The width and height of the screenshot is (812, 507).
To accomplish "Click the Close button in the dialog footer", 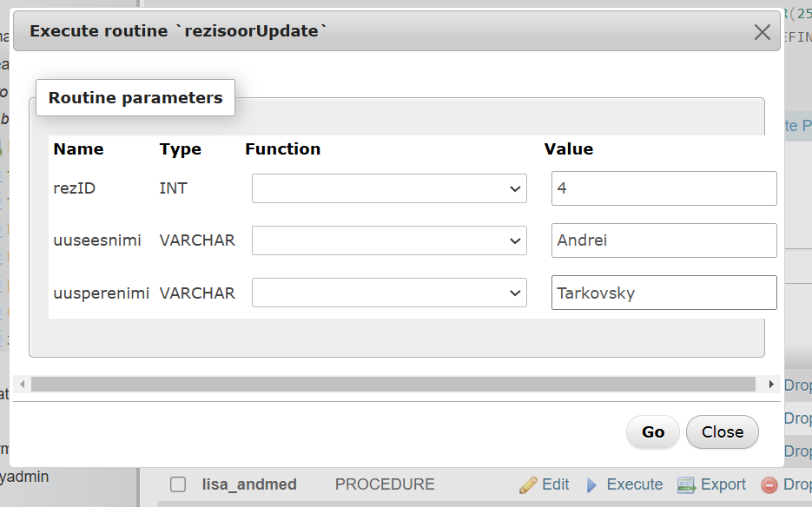I will [x=722, y=431].
